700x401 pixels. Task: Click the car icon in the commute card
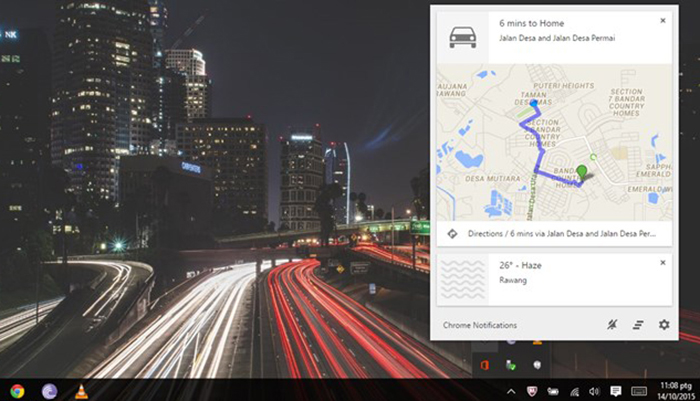[x=463, y=38]
